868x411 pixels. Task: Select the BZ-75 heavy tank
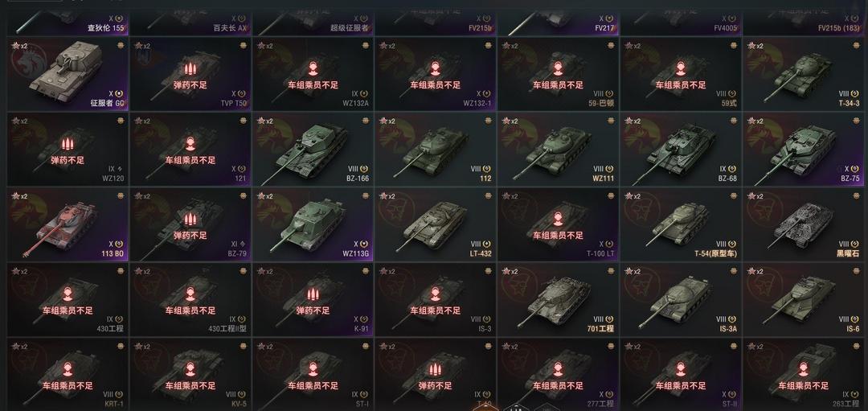coord(803,150)
